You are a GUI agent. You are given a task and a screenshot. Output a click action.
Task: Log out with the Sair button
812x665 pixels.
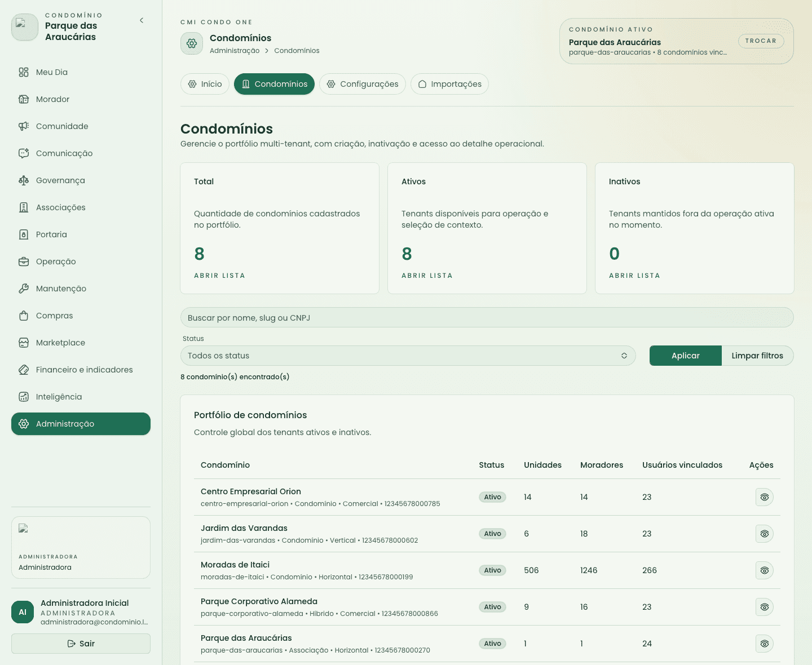coord(81,644)
